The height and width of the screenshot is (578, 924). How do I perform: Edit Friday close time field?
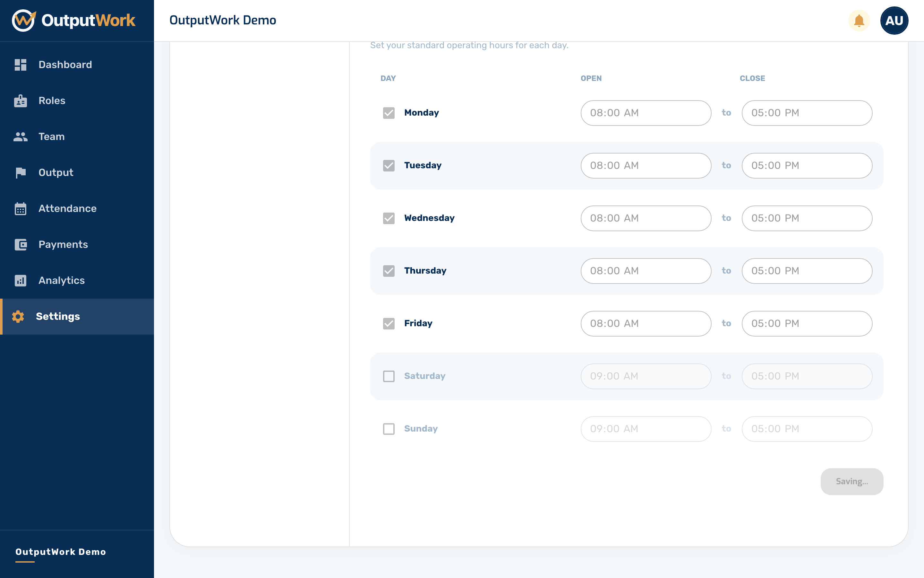[x=807, y=323]
